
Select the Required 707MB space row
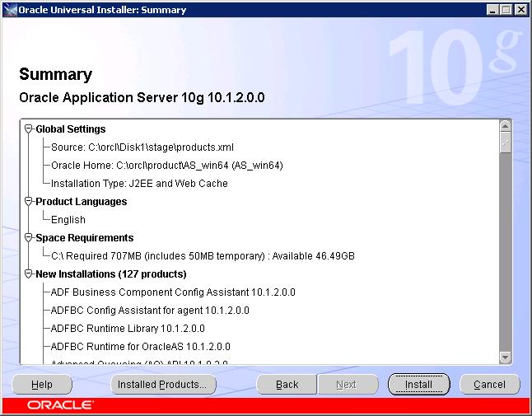click(x=203, y=256)
